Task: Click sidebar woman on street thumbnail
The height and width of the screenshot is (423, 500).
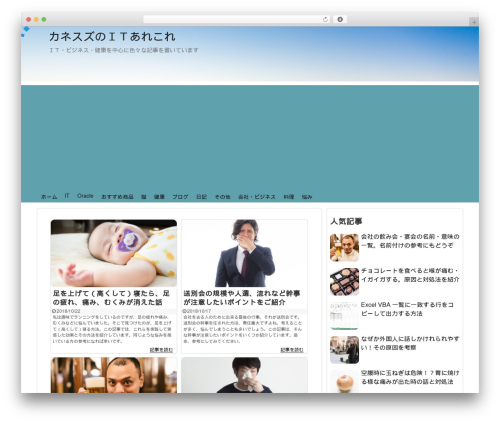Action: click(344, 350)
